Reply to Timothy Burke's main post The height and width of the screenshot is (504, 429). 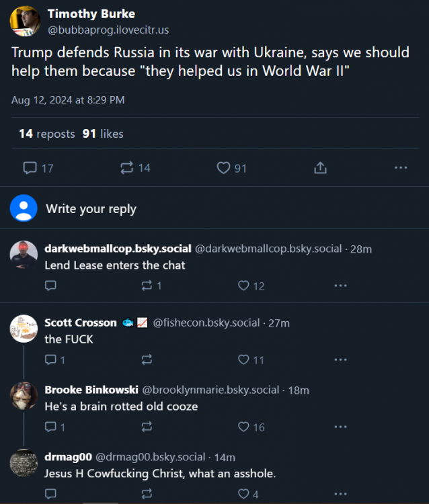point(30,168)
